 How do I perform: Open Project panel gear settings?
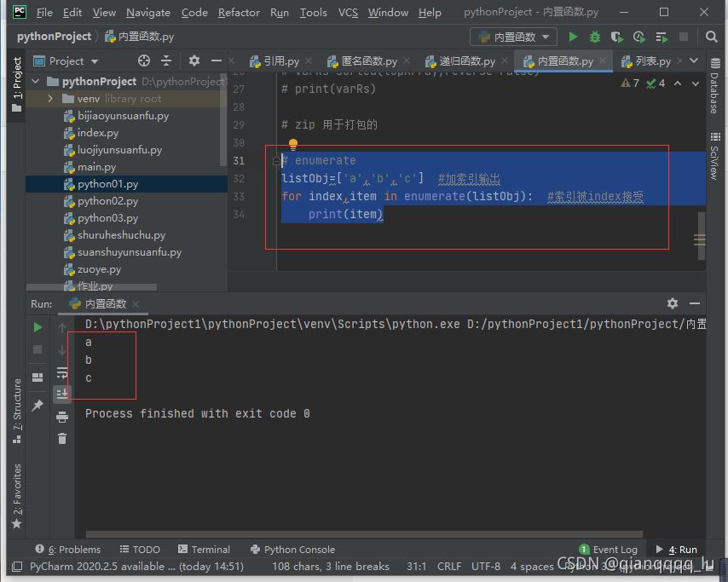pos(194,61)
